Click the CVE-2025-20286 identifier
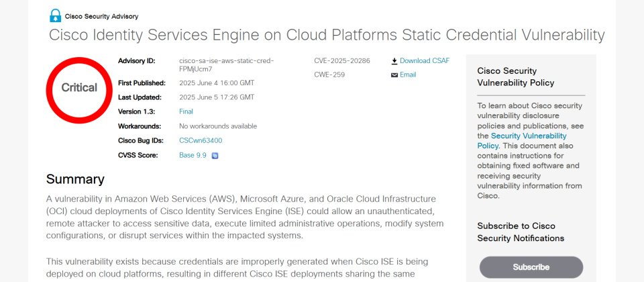This screenshot has height=282, width=644. tap(342, 61)
